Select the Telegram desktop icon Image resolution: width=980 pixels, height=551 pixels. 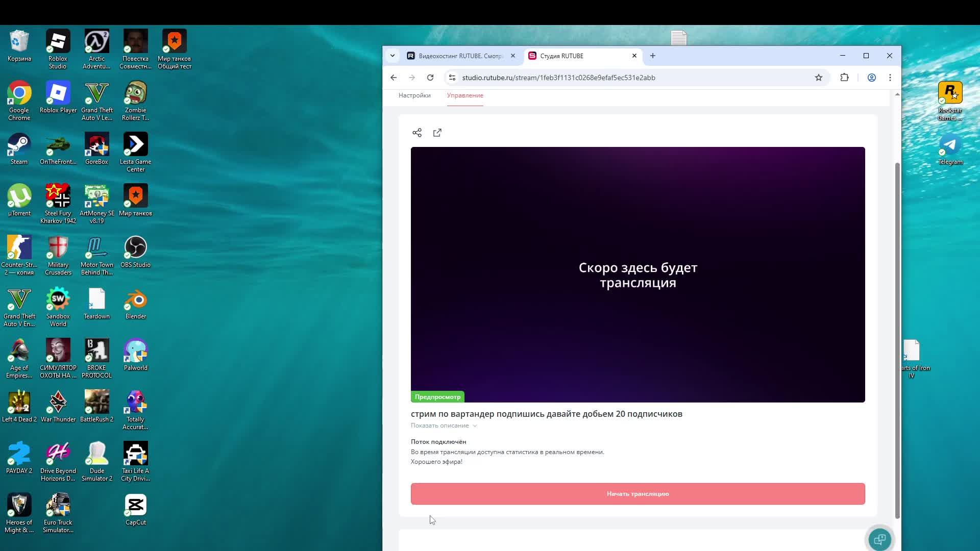[950, 149]
